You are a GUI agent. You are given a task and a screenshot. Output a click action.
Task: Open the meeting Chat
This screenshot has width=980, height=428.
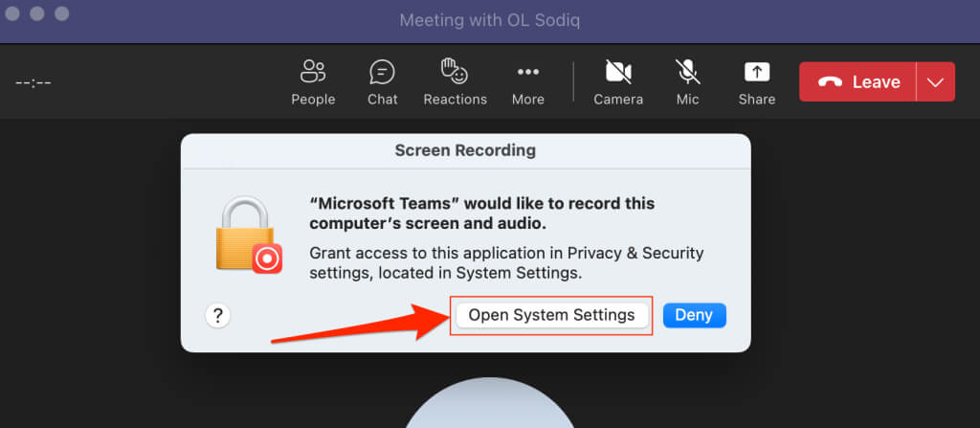click(x=382, y=81)
